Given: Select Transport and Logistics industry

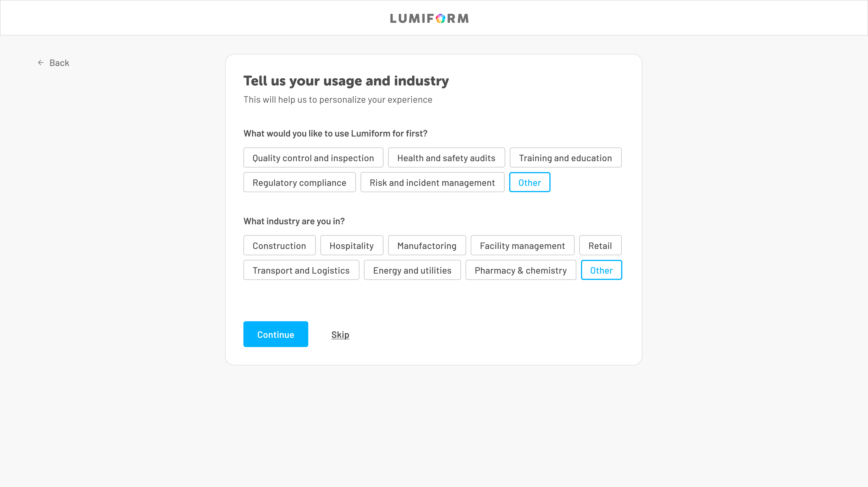Looking at the screenshot, I should [301, 270].
